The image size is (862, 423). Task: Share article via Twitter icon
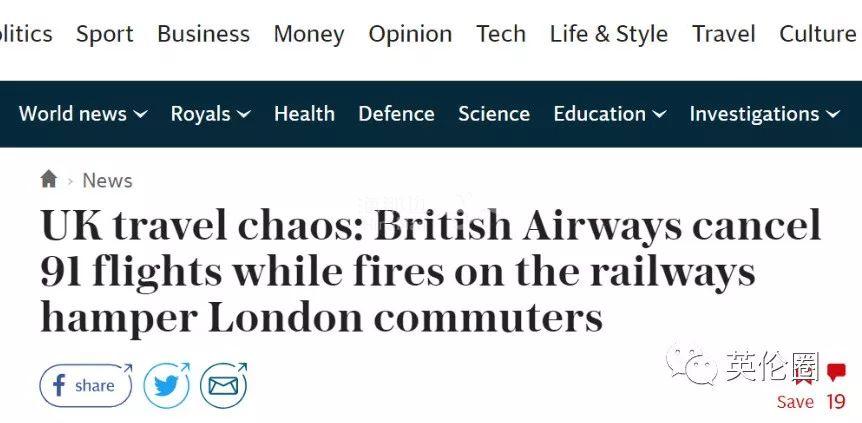point(166,385)
